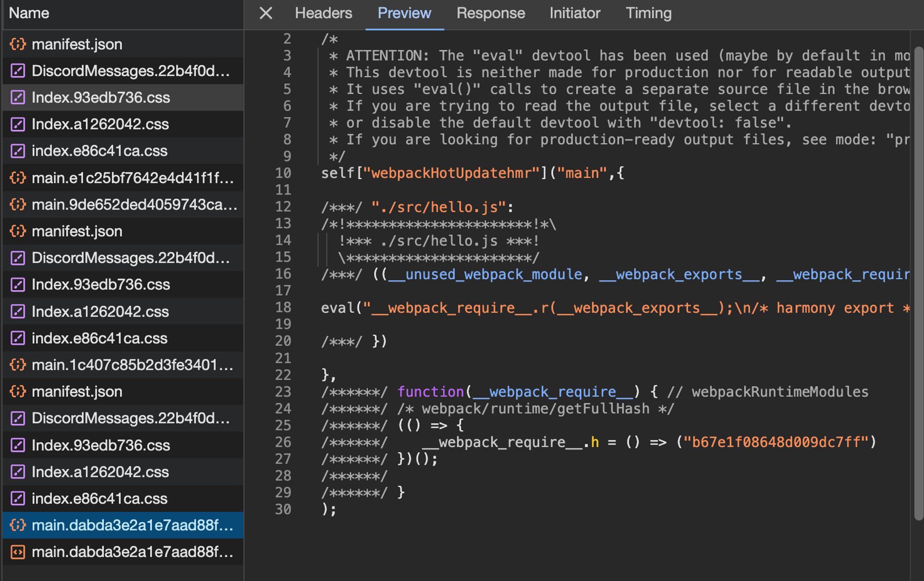Viewport: 924px width, 581px height.
Task: Click icon of main.1c407c85b2d3fe3401 request
Action: (18, 365)
